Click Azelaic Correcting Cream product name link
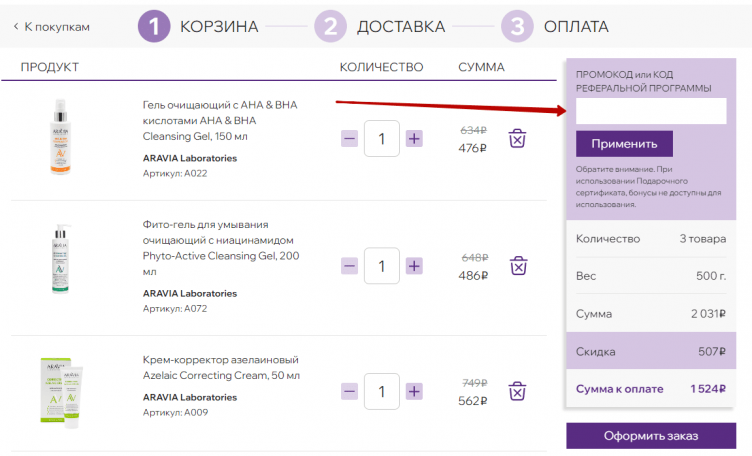The height and width of the screenshot is (456, 752). [x=220, y=367]
